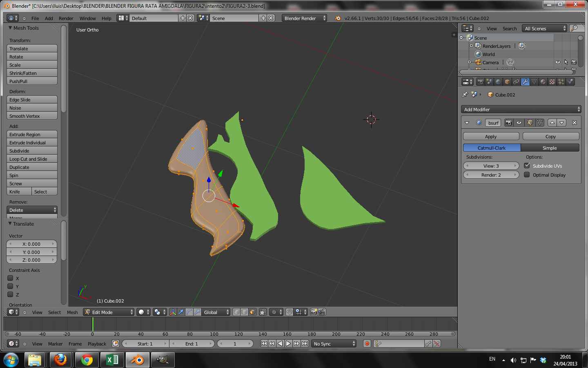Select face select mode in viewport header
588x368 pixels.
[252, 312]
